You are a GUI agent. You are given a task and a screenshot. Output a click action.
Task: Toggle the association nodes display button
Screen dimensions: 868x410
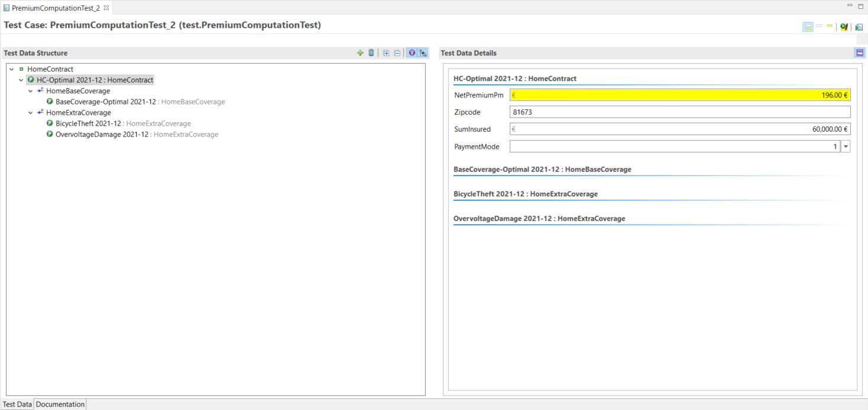423,53
